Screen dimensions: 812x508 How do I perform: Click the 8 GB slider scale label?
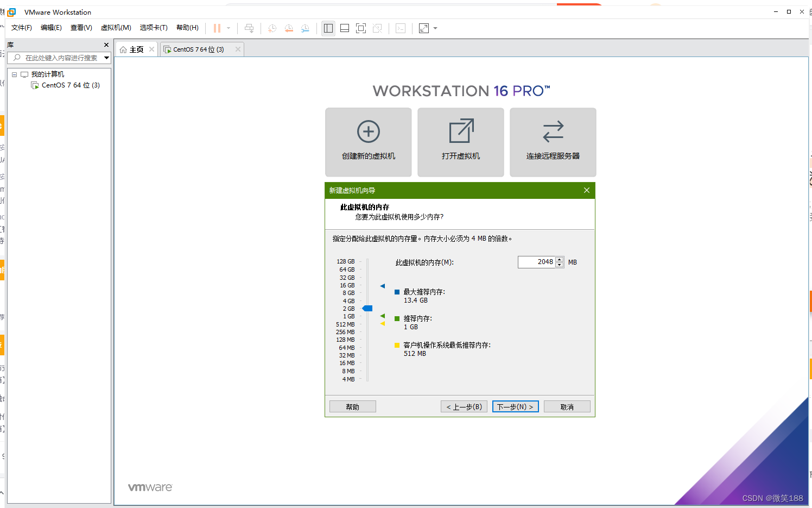[x=348, y=293]
